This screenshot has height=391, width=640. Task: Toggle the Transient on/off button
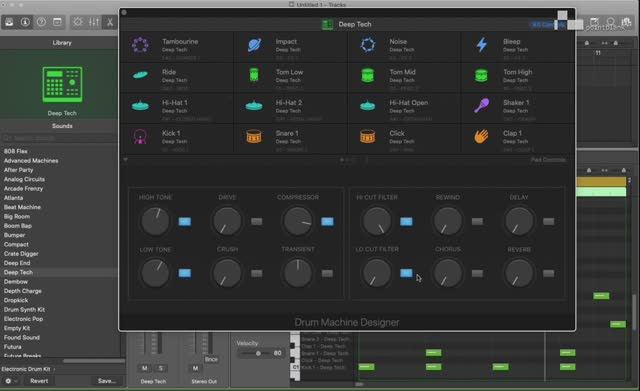(327, 273)
